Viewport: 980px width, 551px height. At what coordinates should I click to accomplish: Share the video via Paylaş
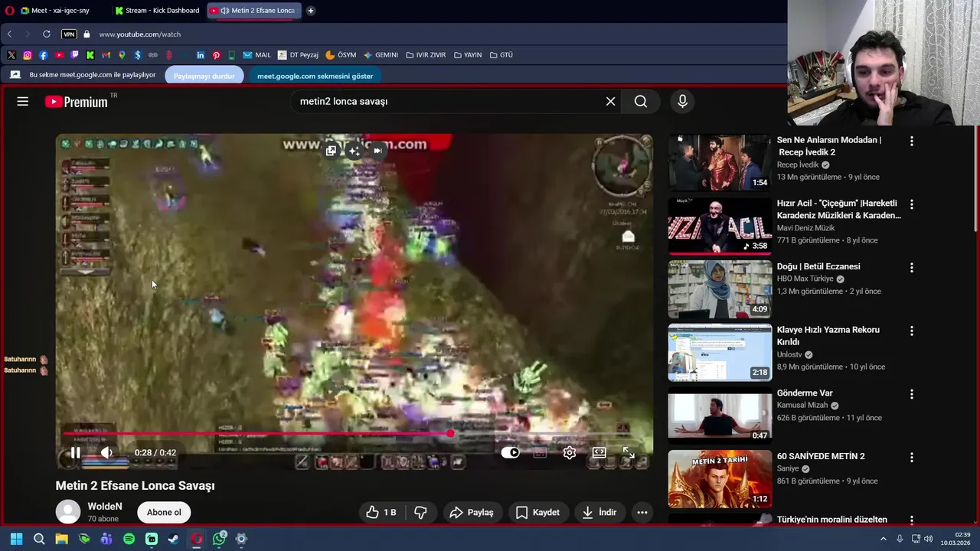472,512
